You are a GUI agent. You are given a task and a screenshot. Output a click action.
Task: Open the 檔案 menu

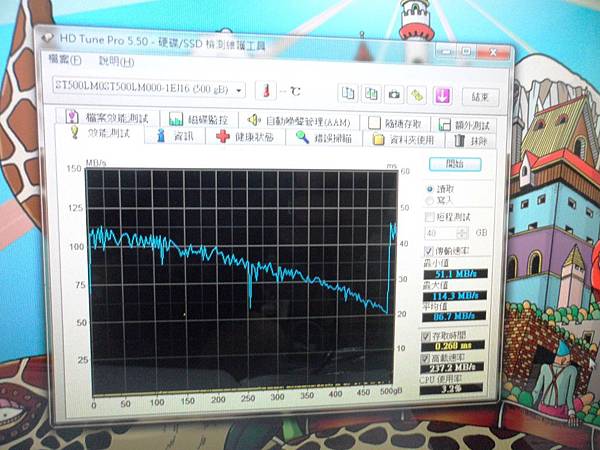(65, 59)
